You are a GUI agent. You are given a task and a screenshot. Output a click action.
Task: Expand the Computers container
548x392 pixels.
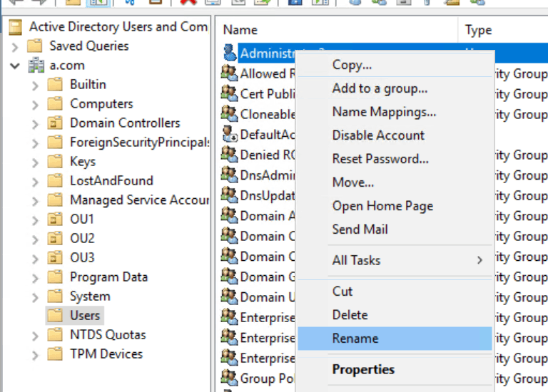coord(35,104)
